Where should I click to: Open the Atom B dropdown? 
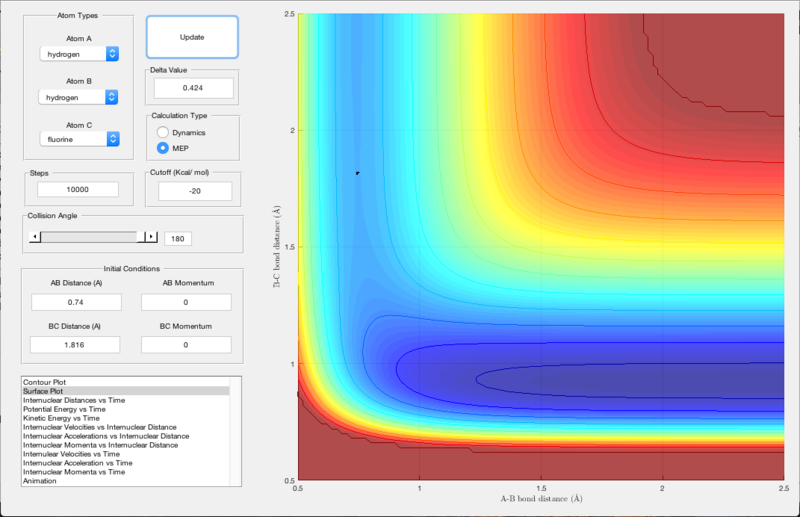click(78, 97)
